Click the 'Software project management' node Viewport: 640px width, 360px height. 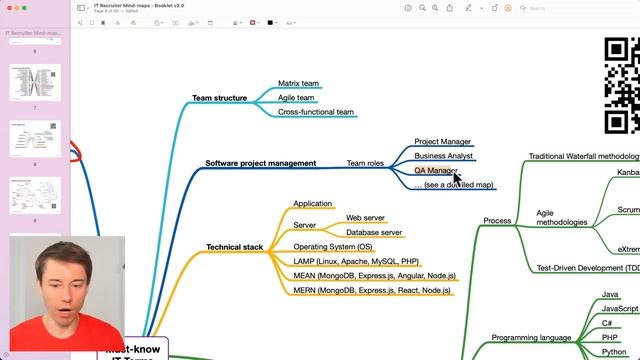pos(260,163)
